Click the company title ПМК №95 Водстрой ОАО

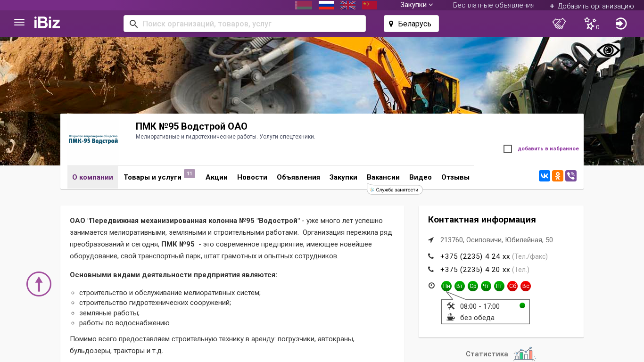[191, 126]
